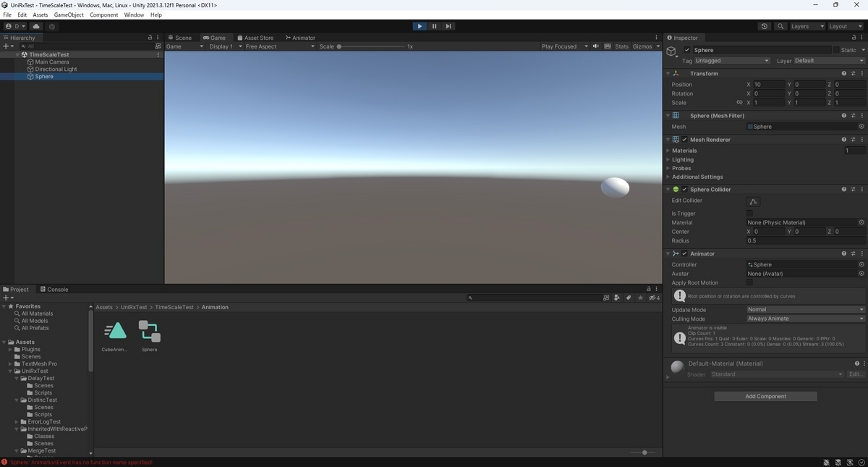Open the GameObject menu
868x467 pixels.
(x=67, y=14)
